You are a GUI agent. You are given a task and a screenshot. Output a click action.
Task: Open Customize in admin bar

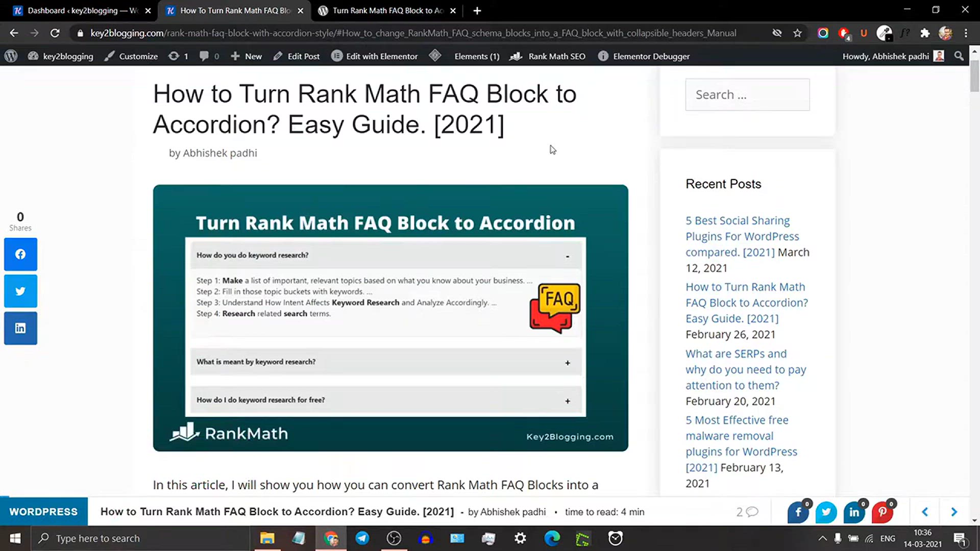pos(131,56)
